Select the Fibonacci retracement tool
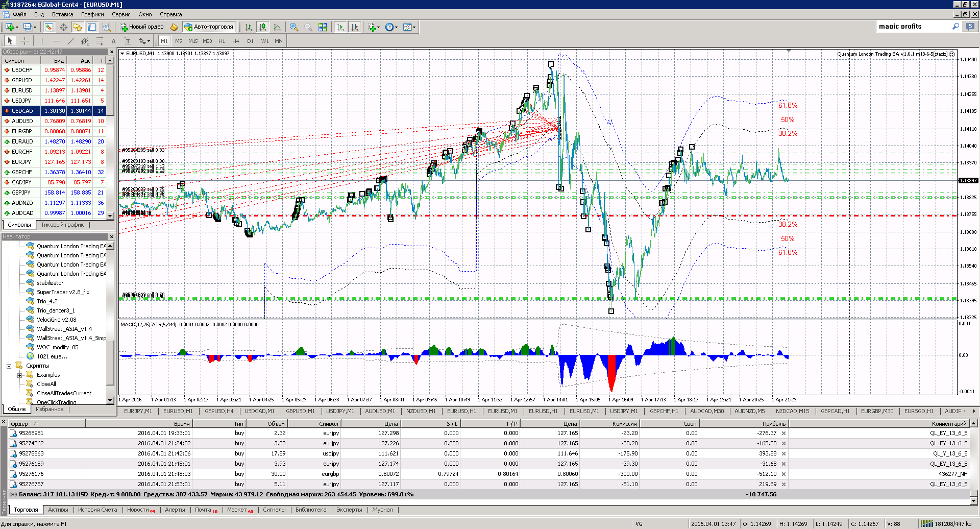Screen dimensions: 980x529 point(99,41)
